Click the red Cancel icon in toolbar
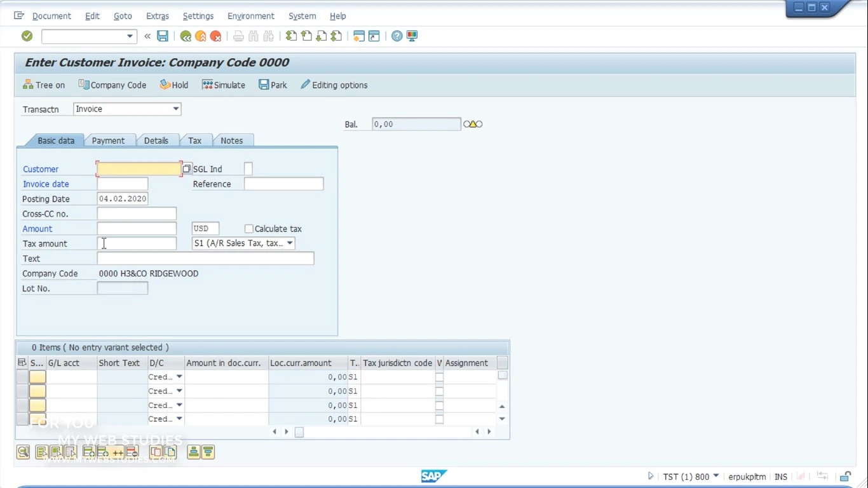This screenshot has width=868, height=488. 216,36
